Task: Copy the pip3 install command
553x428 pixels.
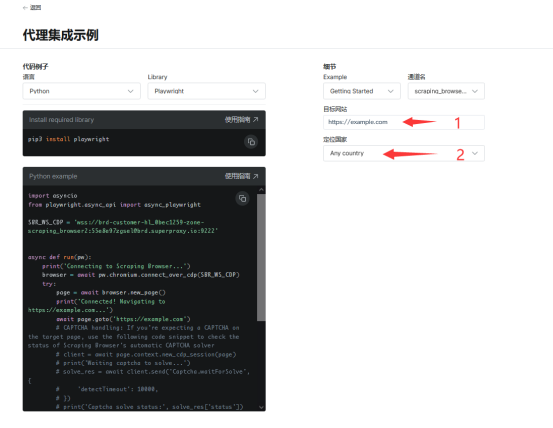Action: point(251,142)
